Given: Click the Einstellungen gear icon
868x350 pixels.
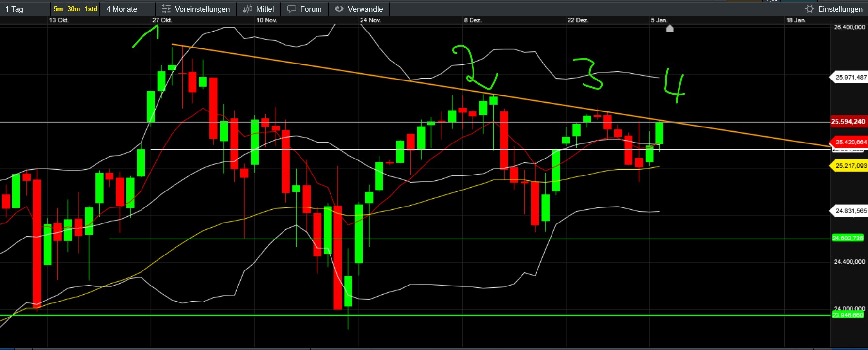Looking at the screenshot, I should [x=809, y=9].
